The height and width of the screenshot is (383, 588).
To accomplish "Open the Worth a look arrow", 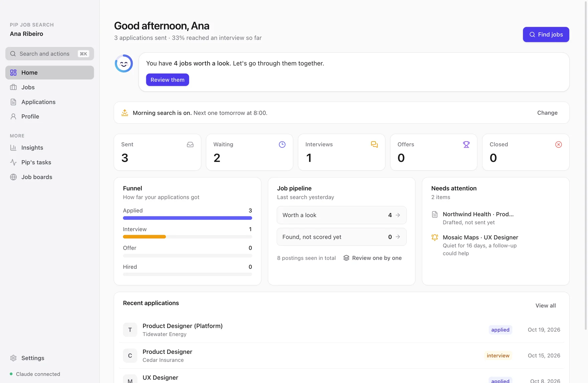I will point(398,215).
